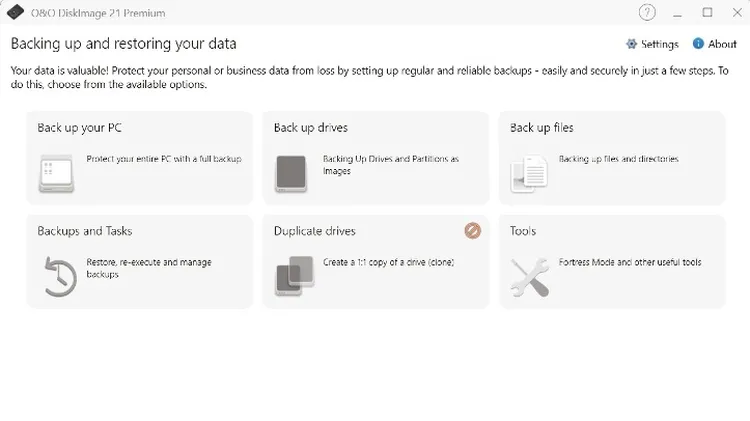Click the O&O DiskImage logo in title bar
The width and height of the screenshot is (750, 421).
pos(14,13)
